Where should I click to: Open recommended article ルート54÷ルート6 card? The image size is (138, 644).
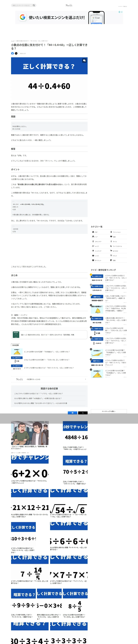coord(69,503)
